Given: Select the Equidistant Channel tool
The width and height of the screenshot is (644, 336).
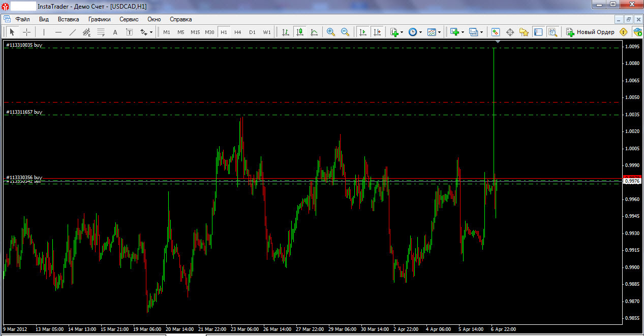Looking at the screenshot, I should point(87,32).
